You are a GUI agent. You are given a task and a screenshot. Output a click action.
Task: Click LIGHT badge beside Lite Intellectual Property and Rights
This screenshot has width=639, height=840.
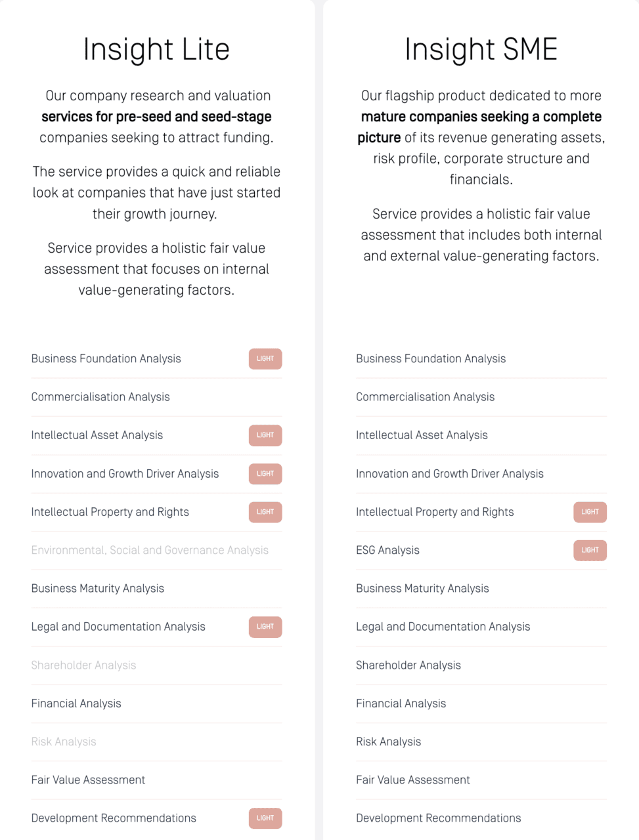tap(265, 512)
